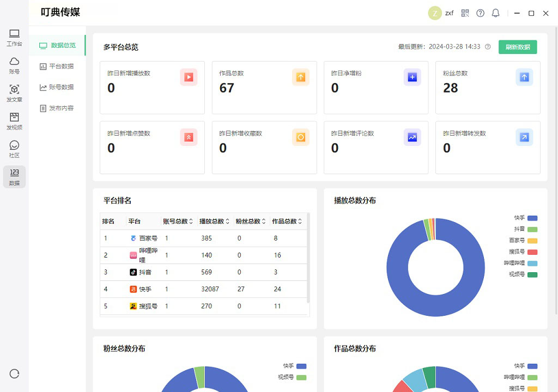The height and width of the screenshot is (392, 558).
Task: Click the 百家号 platform logo in ranking table
Action: [133, 238]
